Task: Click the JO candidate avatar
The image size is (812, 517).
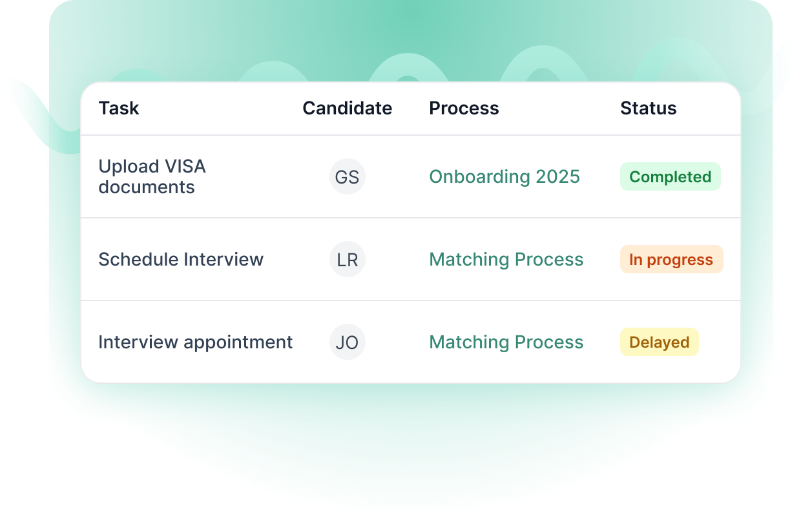Action: click(348, 343)
